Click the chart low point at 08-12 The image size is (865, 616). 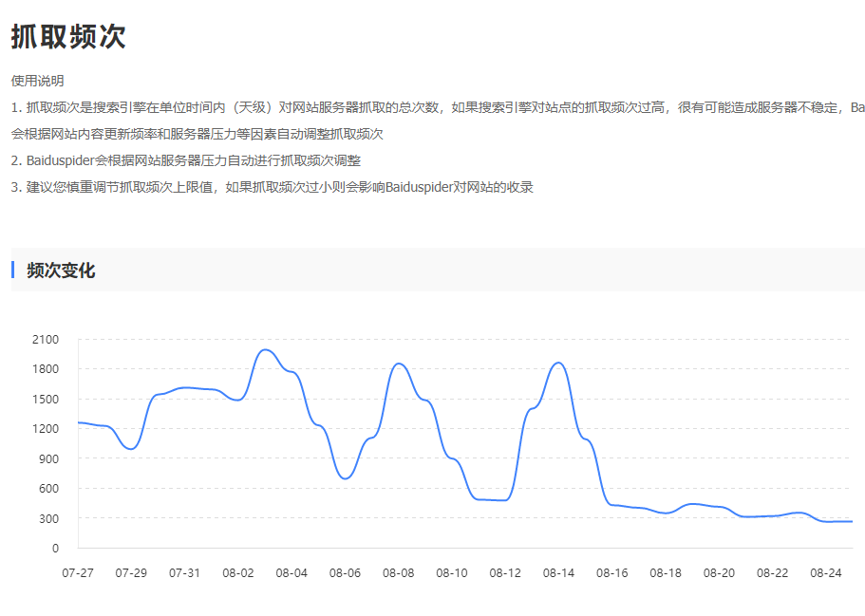coord(505,499)
